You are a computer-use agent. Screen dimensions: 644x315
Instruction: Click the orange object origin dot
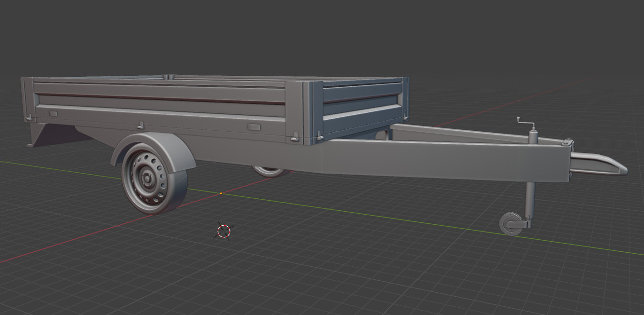(x=221, y=193)
